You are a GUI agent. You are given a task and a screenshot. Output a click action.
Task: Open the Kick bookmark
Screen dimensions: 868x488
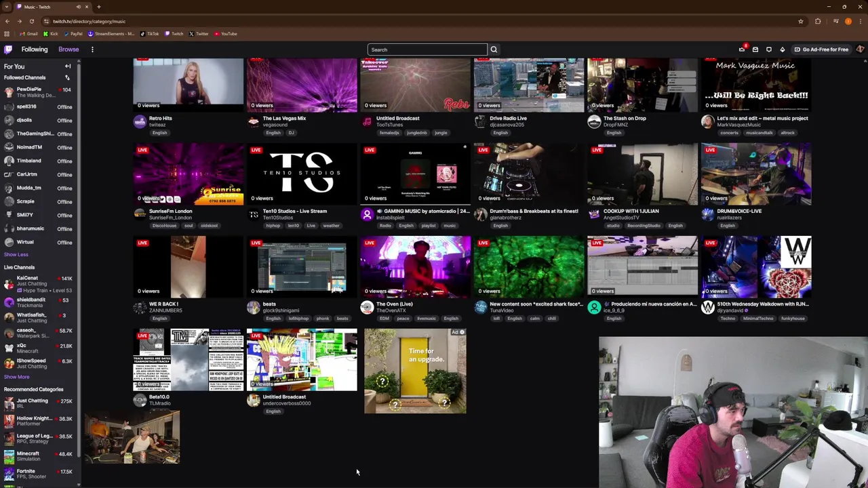[51, 34]
